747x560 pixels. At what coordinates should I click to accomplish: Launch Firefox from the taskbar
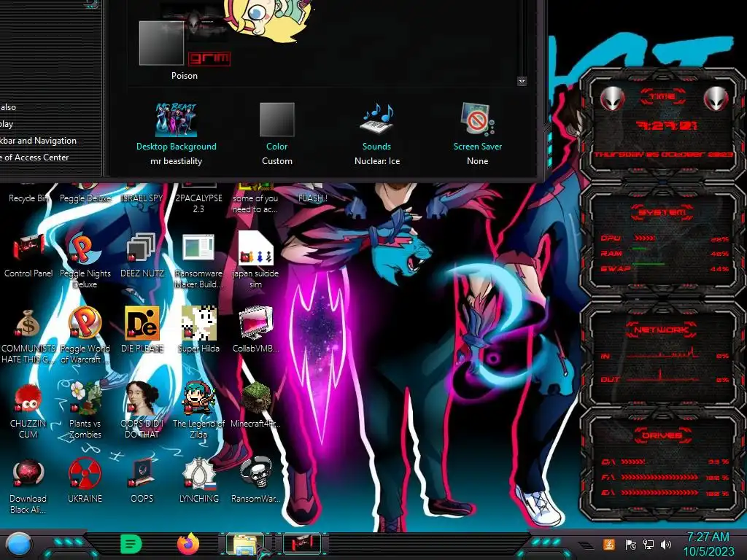188,544
